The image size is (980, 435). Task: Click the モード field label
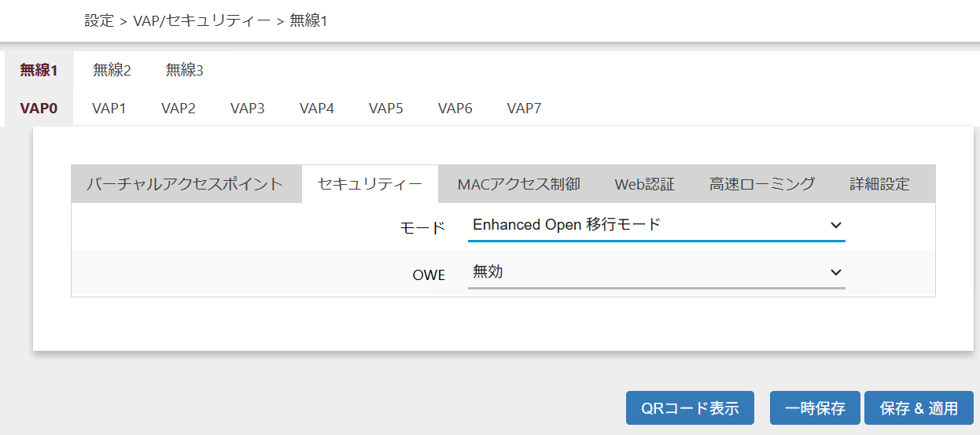pyautogui.click(x=423, y=228)
